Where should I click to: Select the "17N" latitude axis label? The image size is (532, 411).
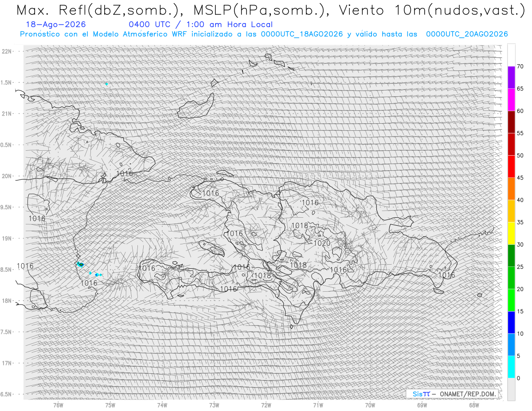pyautogui.click(x=7, y=363)
